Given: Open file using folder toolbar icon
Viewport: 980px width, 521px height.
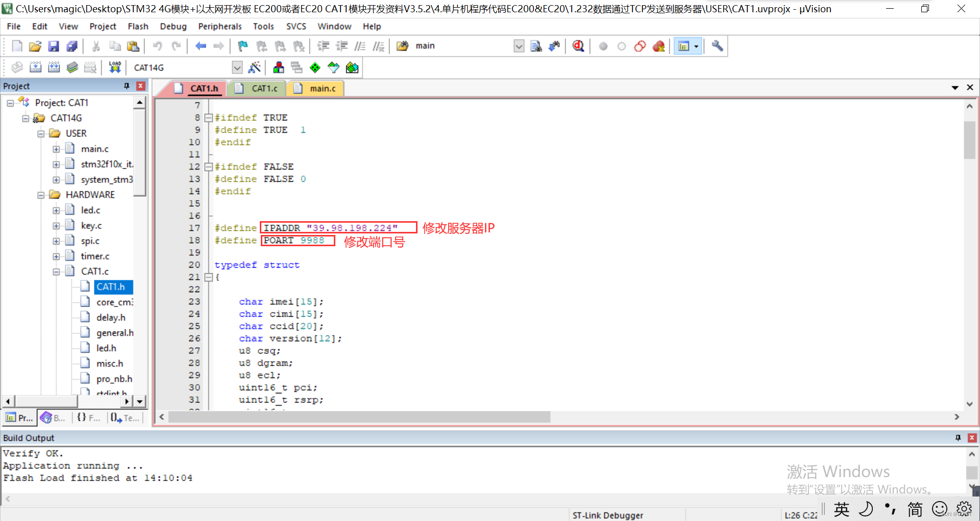Looking at the screenshot, I should (x=35, y=46).
